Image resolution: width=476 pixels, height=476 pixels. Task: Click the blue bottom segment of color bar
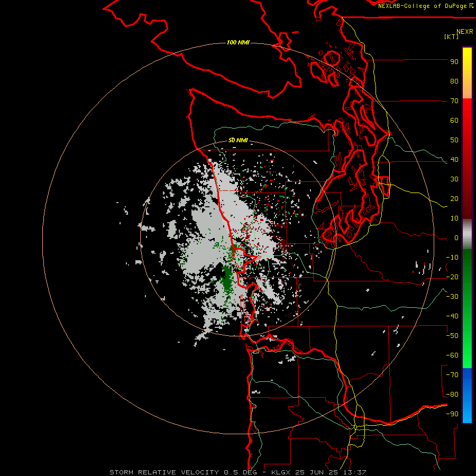coord(467,395)
